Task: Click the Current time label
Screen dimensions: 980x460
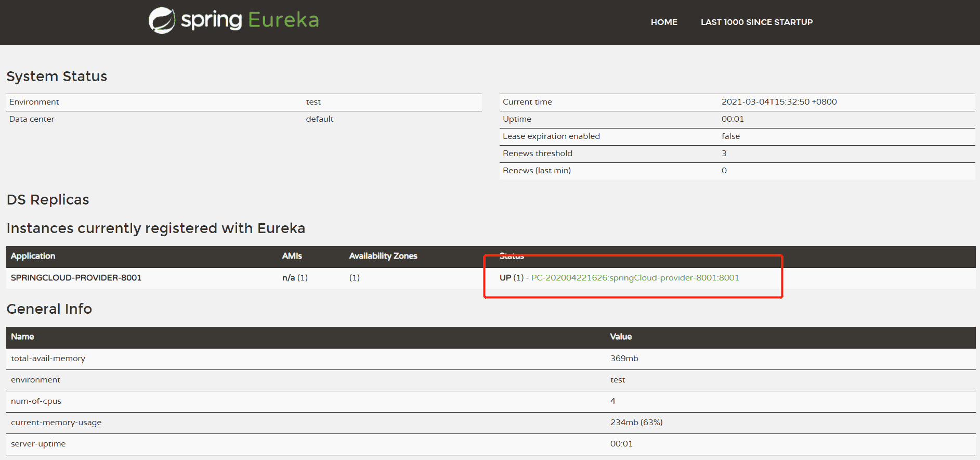Action: (x=527, y=102)
